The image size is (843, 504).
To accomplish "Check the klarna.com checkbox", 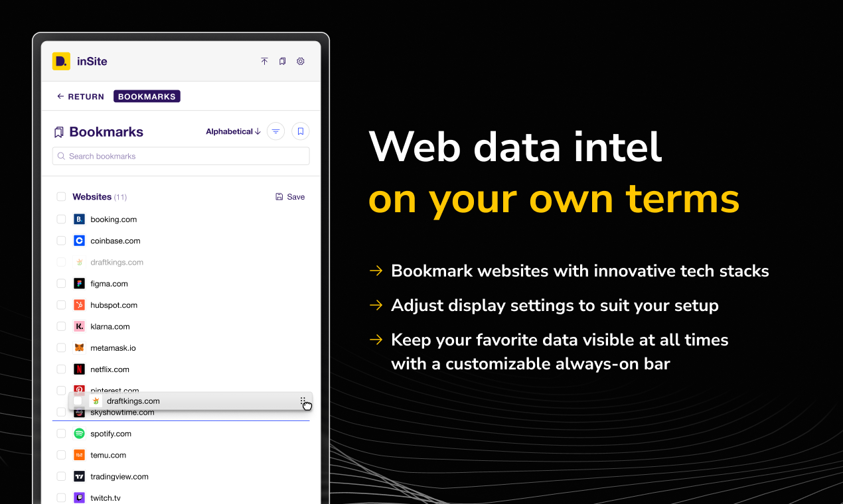I will [x=61, y=326].
